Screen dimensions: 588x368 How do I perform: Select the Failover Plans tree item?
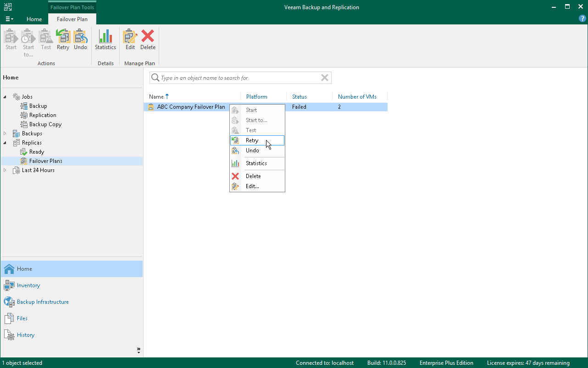[45, 161]
